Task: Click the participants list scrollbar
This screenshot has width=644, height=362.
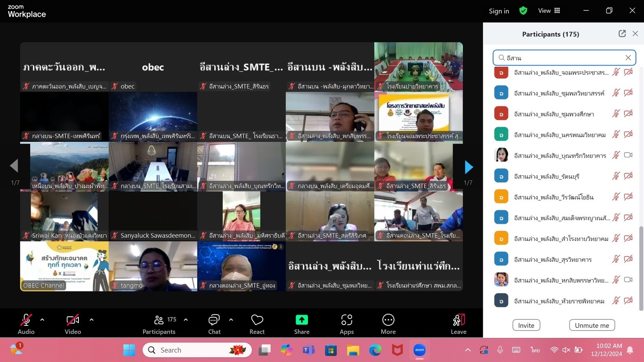Action: (x=641, y=268)
